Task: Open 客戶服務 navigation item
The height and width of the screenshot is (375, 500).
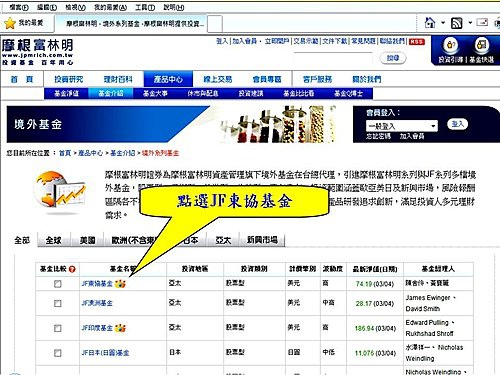Action: (x=317, y=79)
